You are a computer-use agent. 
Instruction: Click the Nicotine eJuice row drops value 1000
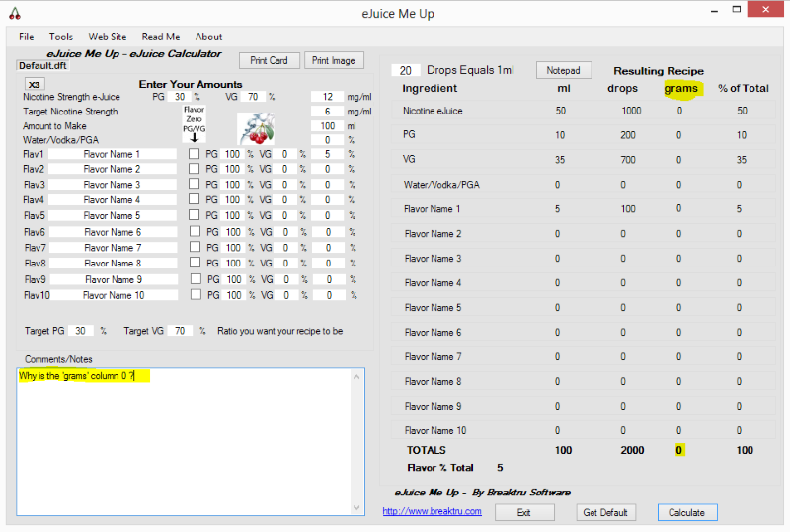[631, 111]
